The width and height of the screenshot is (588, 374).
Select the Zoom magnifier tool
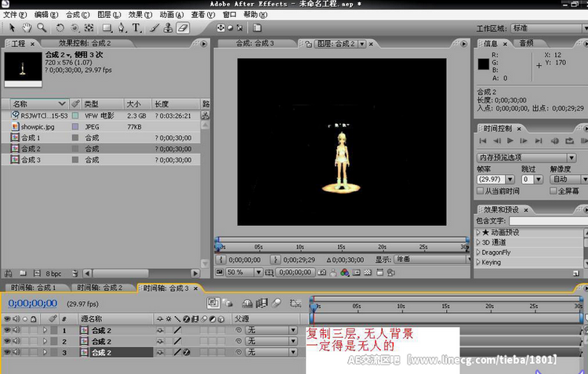point(42,28)
